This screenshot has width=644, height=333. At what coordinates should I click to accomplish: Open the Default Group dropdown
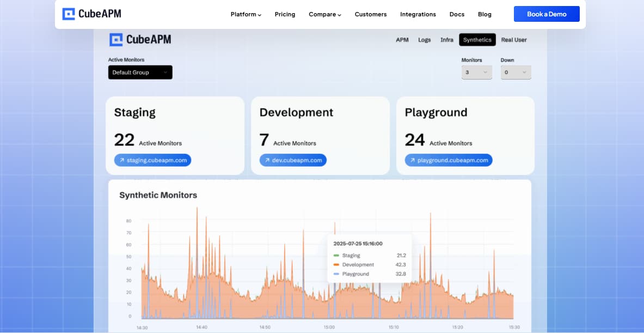140,72
